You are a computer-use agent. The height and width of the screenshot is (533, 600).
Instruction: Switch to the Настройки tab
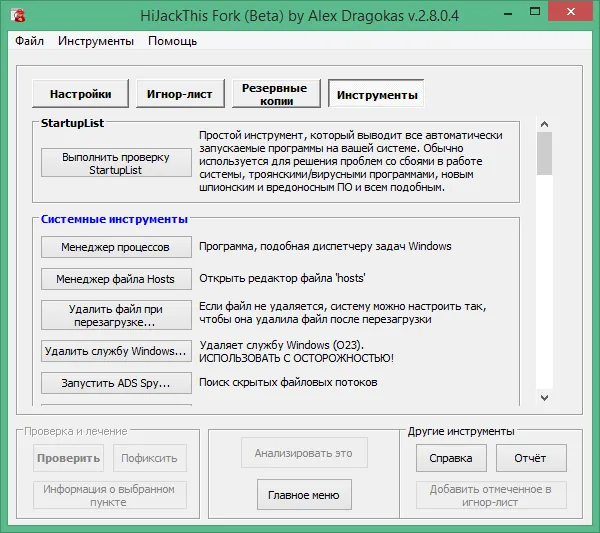click(x=80, y=94)
